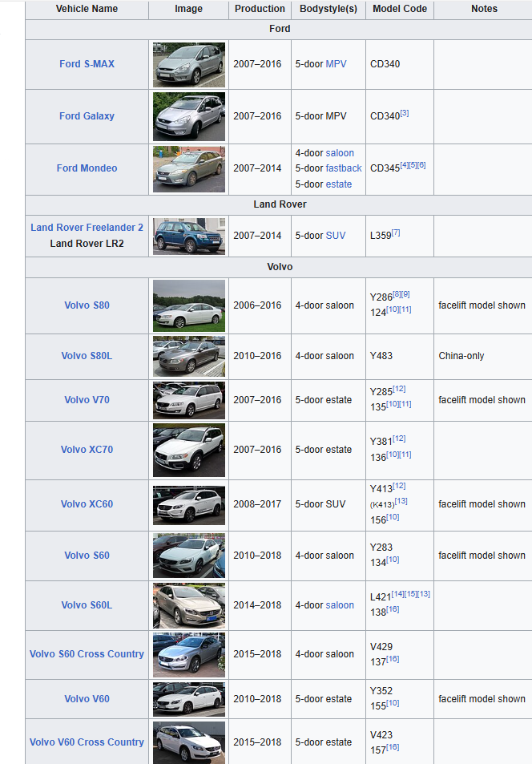The height and width of the screenshot is (764, 532).
Task: View the Volvo V60 thumbnail image
Action: [x=188, y=699]
